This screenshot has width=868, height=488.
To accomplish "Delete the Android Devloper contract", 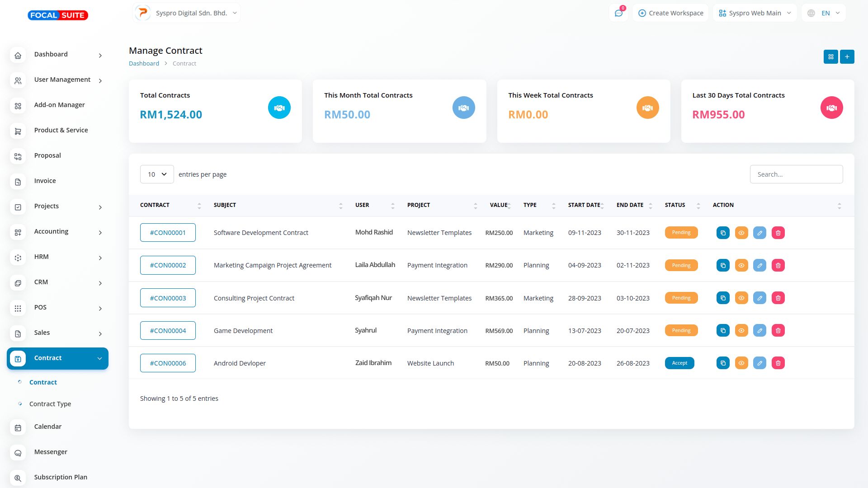I will point(778,363).
